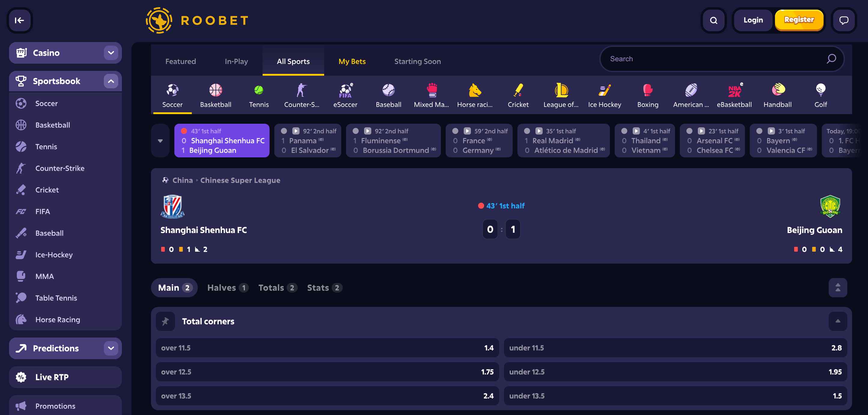This screenshot has width=868, height=415.
Task: Open FIFA in the sidebar
Action: tap(65, 211)
